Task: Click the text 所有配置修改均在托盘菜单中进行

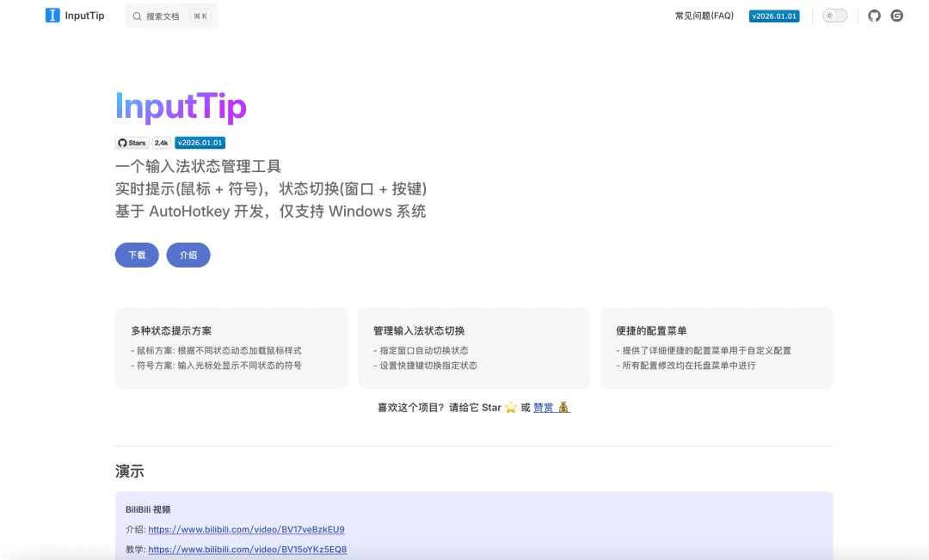Action: point(688,366)
